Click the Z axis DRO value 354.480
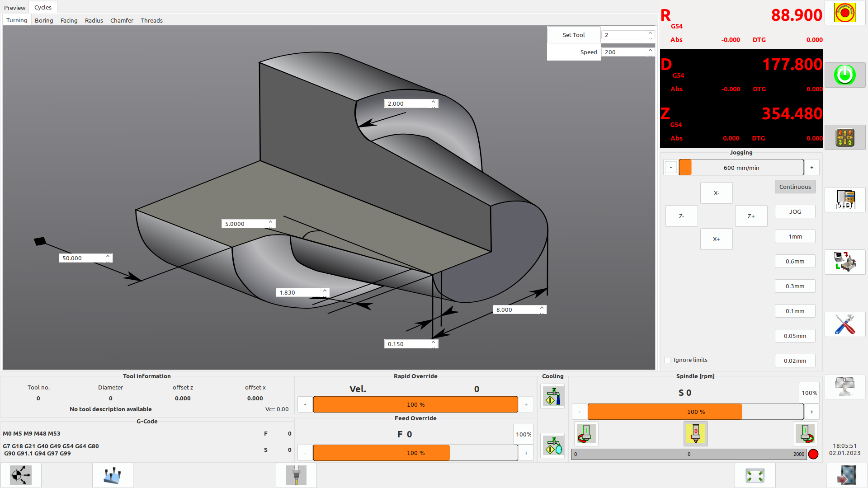868x488 pixels. coord(792,113)
